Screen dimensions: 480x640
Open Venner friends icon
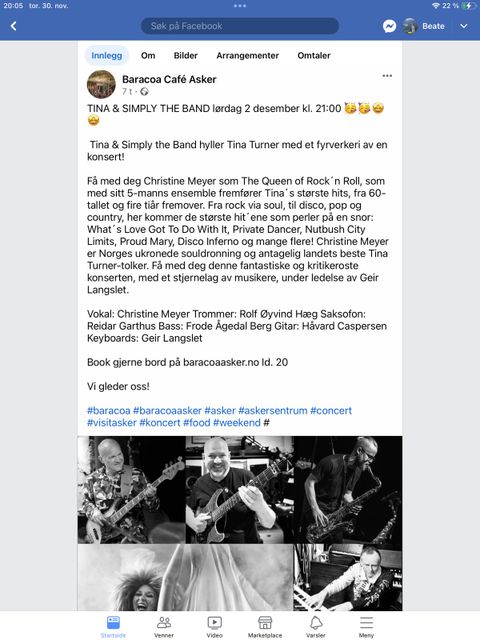point(164,627)
